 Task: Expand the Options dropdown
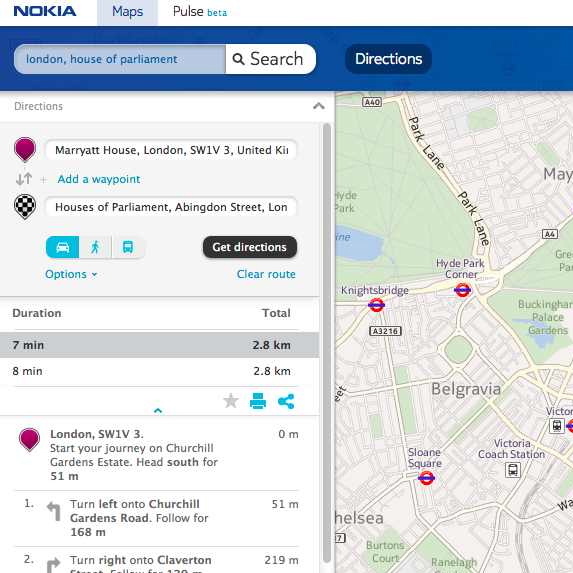(71, 274)
